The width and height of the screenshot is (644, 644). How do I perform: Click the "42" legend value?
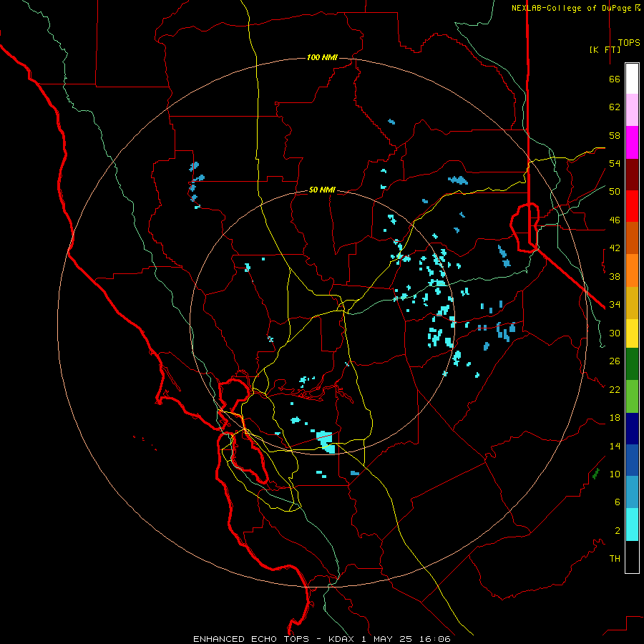click(615, 248)
